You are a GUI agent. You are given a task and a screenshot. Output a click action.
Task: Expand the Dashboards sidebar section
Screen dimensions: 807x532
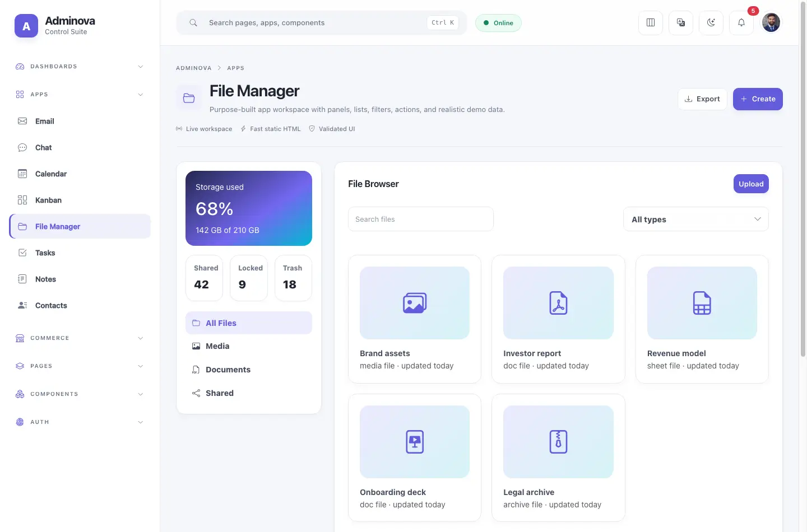click(x=80, y=67)
